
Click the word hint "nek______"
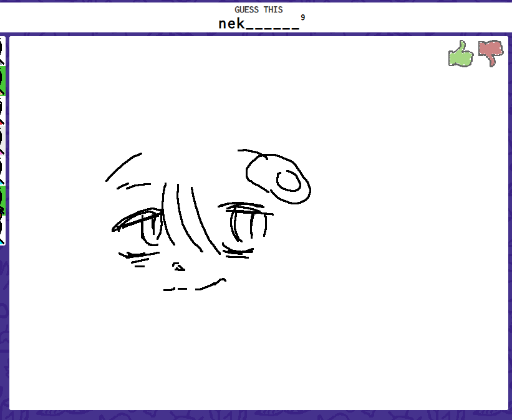[259, 24]
